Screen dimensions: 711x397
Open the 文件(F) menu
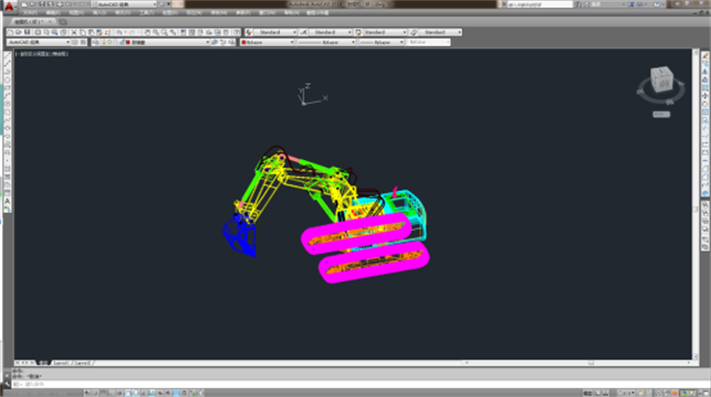(x=30, y=13)
